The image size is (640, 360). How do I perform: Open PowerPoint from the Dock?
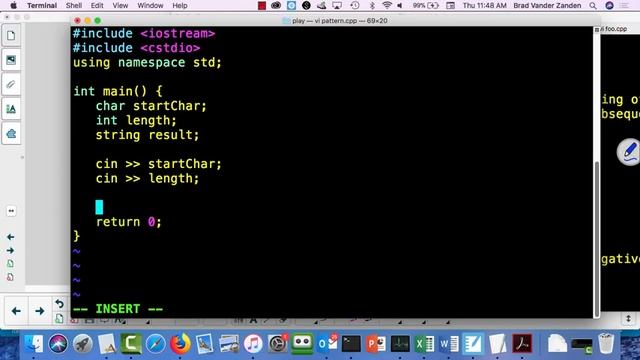pos(376,344)
